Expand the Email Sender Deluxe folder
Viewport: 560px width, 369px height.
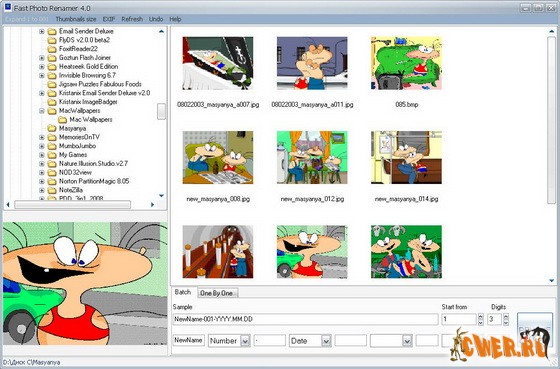point(42,31)
